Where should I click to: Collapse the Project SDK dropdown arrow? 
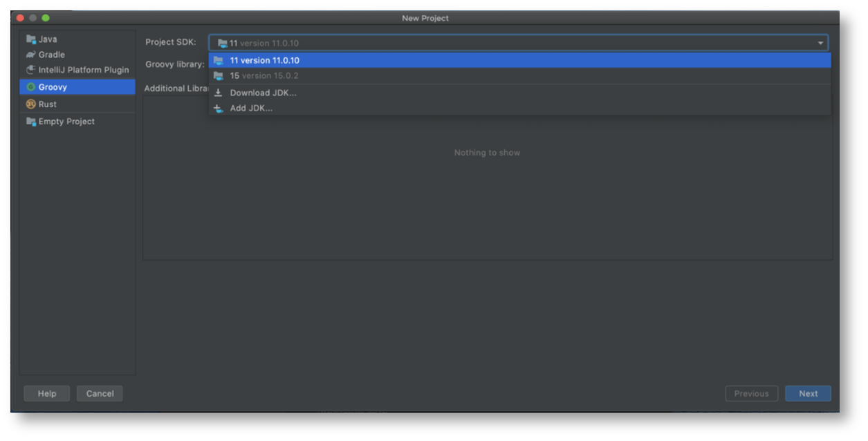pos(820,43)
